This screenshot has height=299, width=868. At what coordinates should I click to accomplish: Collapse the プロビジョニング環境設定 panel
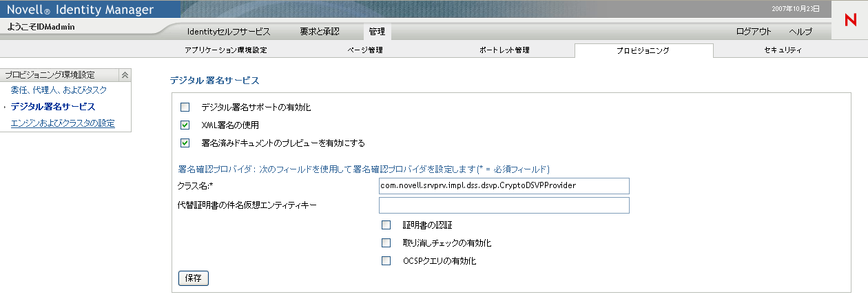click(x=125, y=74)
